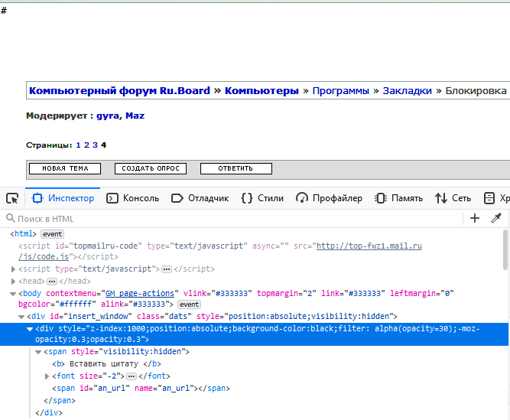Image resolution: width=510 pixels, height=420 pixels.
Task: Click the event badge next to body tag
Action: tap(189, 304)
